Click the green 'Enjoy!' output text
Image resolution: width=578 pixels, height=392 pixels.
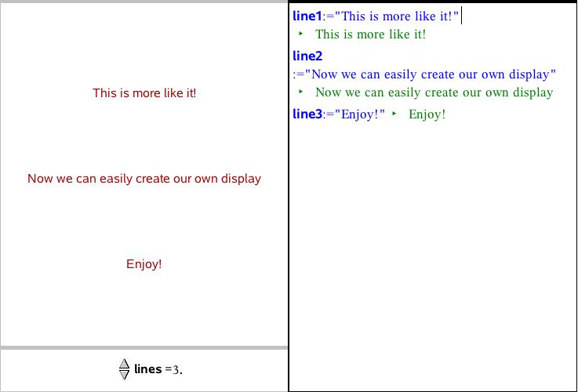point(427,114)
